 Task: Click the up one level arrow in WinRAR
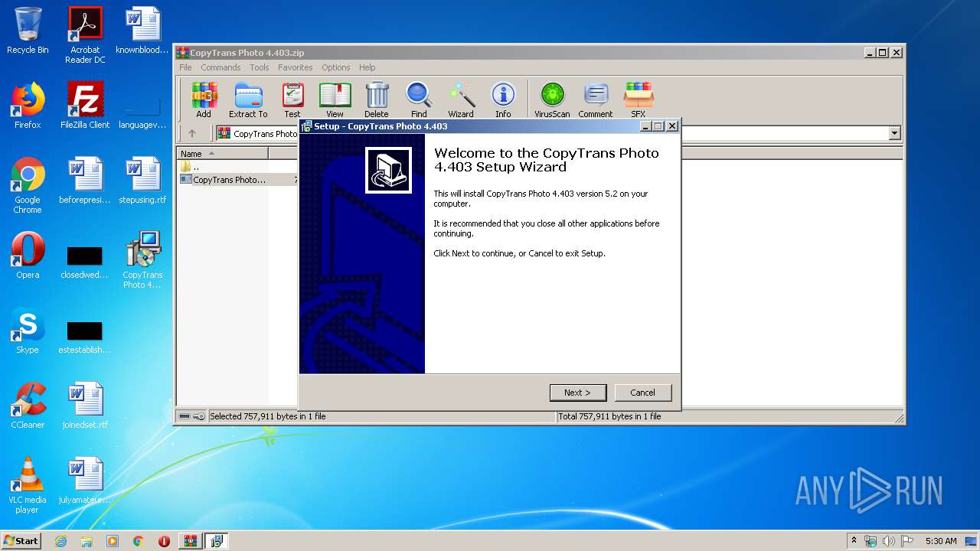coord(192,133)
